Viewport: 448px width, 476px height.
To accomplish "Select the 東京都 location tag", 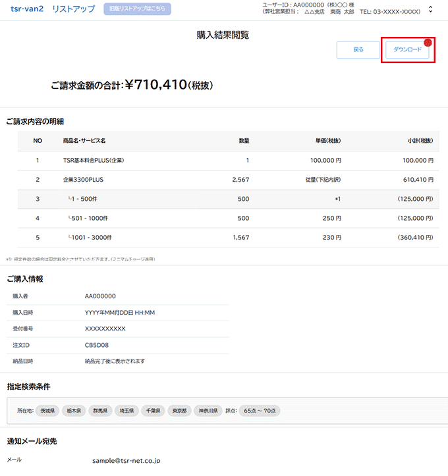I will click(x=179, y=410).
